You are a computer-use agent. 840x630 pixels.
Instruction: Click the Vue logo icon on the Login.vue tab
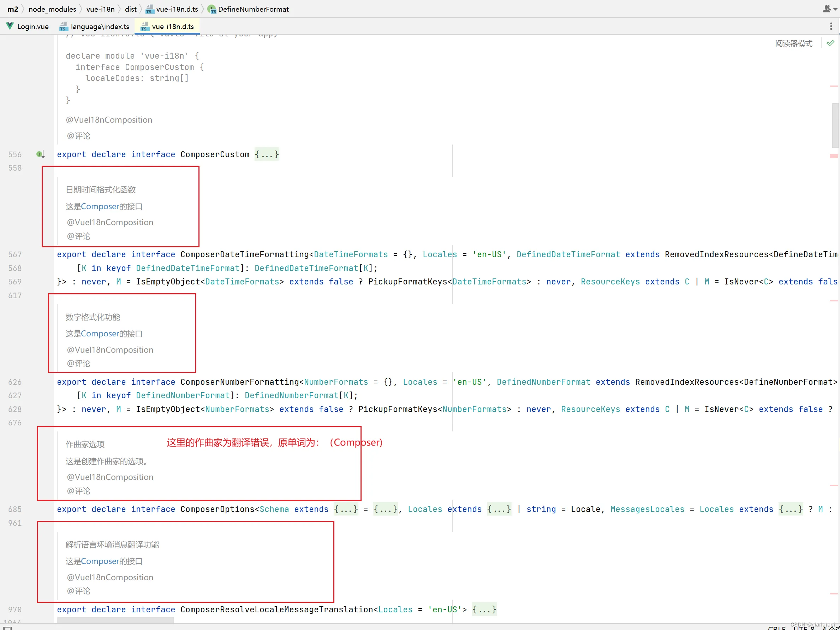pos(10,26)
